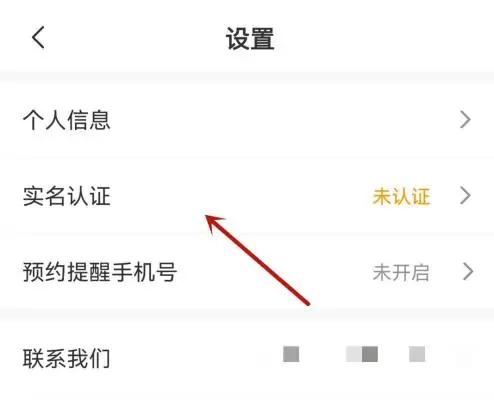Tap the lightest blurred block left of dark block

[354, 354]
